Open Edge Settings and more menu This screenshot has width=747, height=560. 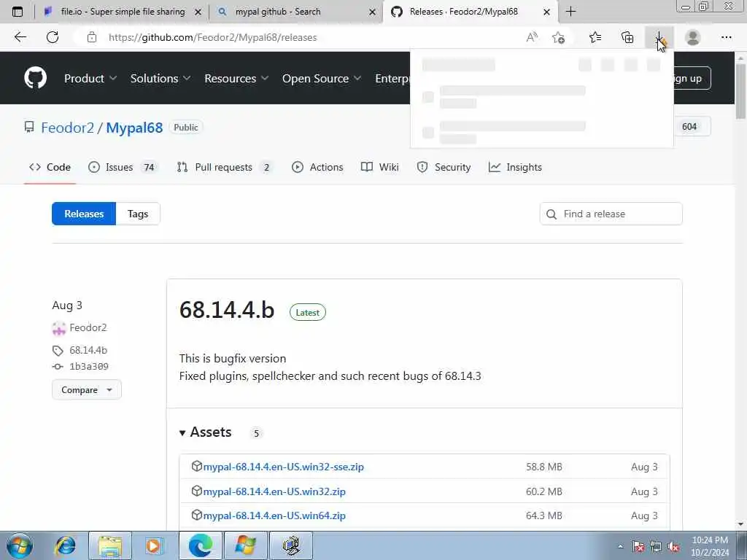point(726,37)
